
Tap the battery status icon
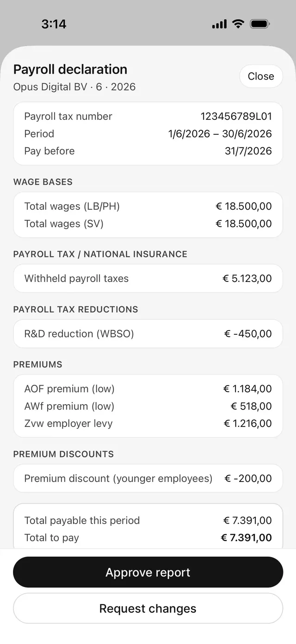pos(260,24)
